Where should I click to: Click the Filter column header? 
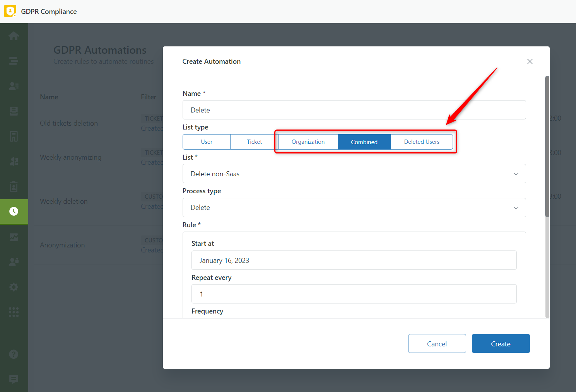[x=149, y=97]
